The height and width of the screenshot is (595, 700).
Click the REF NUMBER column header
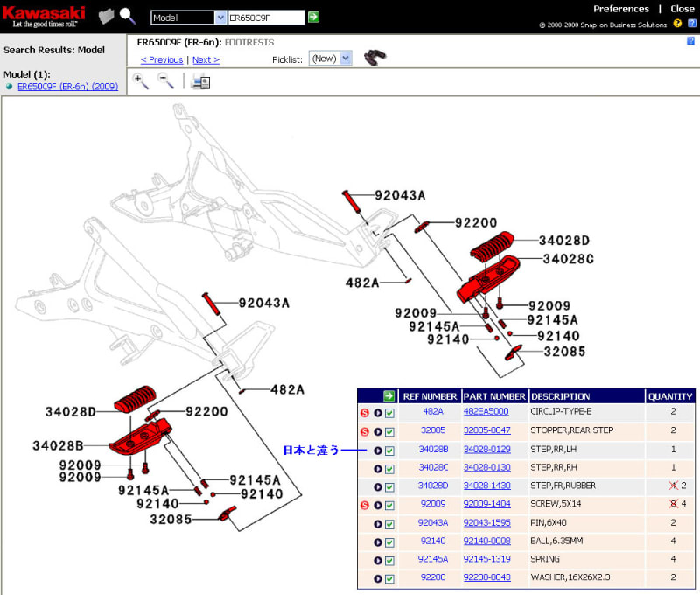pyautogui.click(x=430, y=396)
